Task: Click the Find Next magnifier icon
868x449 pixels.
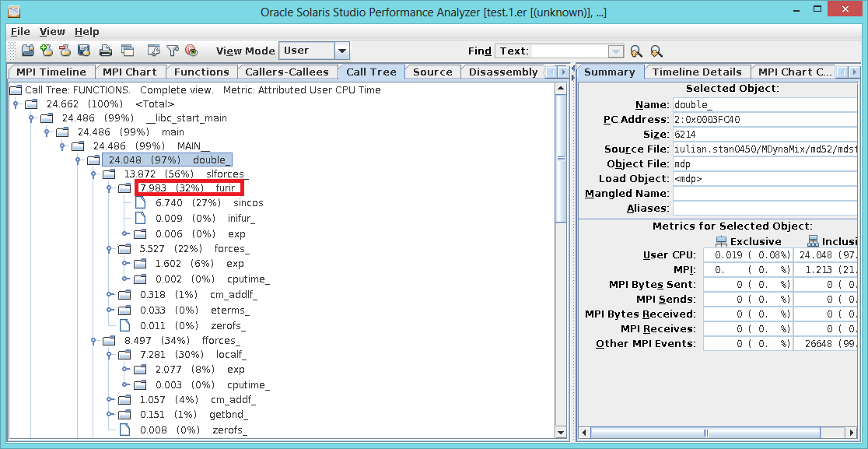Action: [x=656, y=51]
